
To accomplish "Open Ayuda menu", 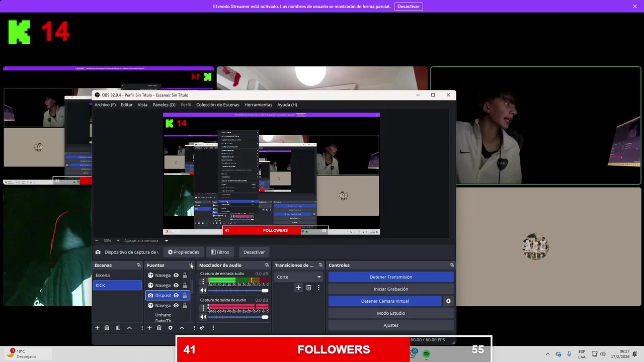I will tap(287, 105).
